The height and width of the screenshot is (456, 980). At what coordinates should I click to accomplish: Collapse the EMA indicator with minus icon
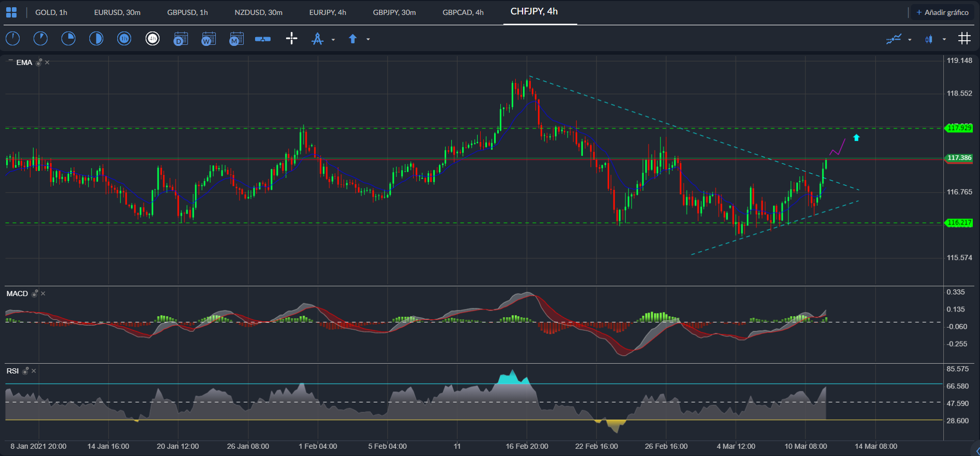[10, 61]
